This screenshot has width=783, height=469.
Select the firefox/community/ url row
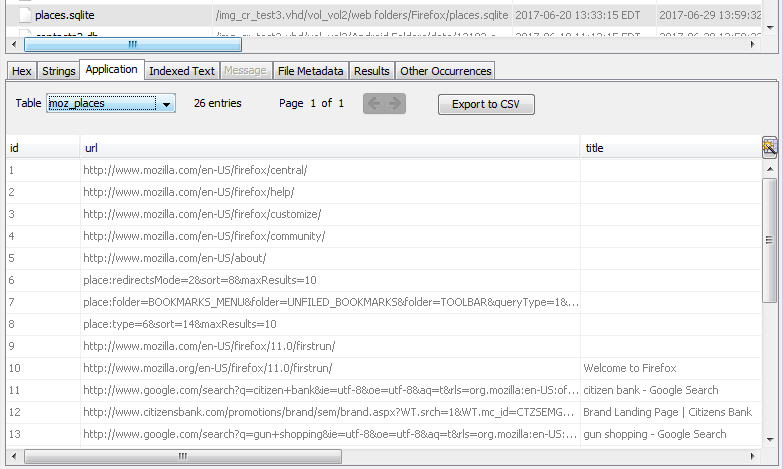pyautogui.click(x=330, y=236)
